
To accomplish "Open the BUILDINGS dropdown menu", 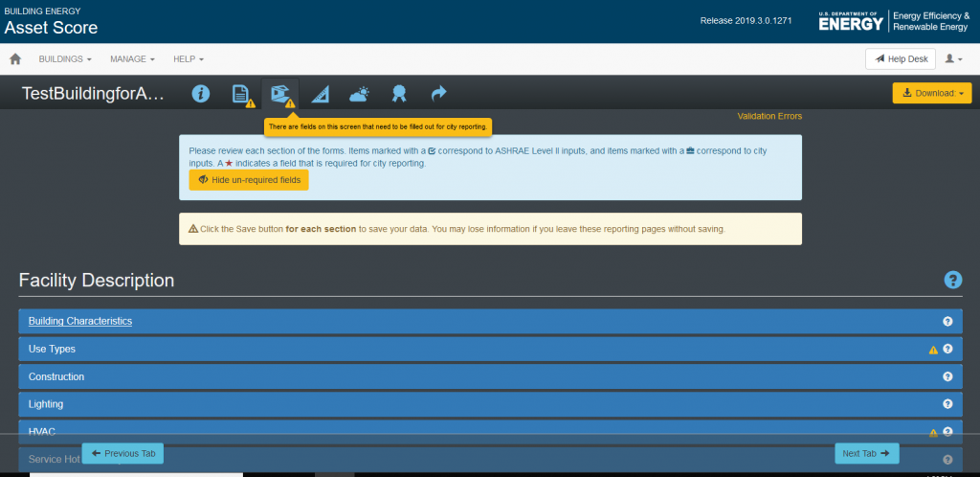I will point(65,58).
